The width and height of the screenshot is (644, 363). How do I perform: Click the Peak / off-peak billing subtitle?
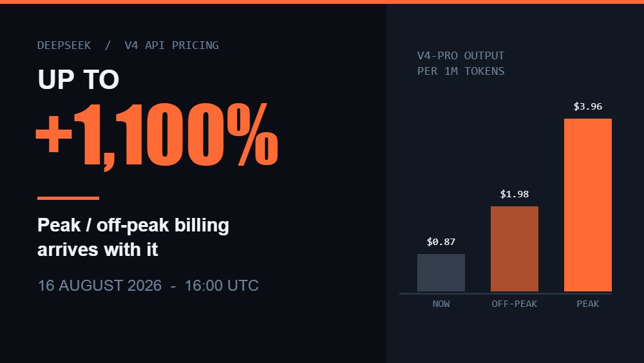[133, 237]
